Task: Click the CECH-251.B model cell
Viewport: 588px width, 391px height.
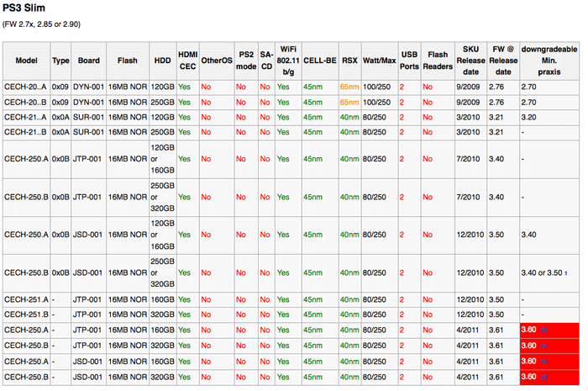Action: [25, 314]
